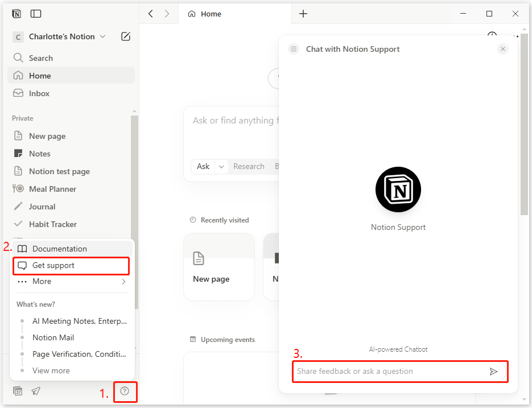Click the Notion Support avatar logo
The image size is (532, 408).
tap(398, 189)
